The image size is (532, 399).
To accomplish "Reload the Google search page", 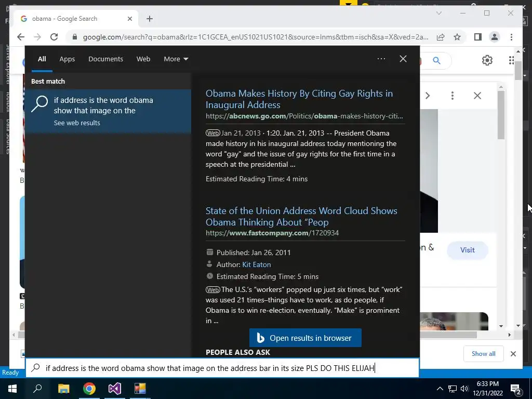I will (x=54, y=37).
